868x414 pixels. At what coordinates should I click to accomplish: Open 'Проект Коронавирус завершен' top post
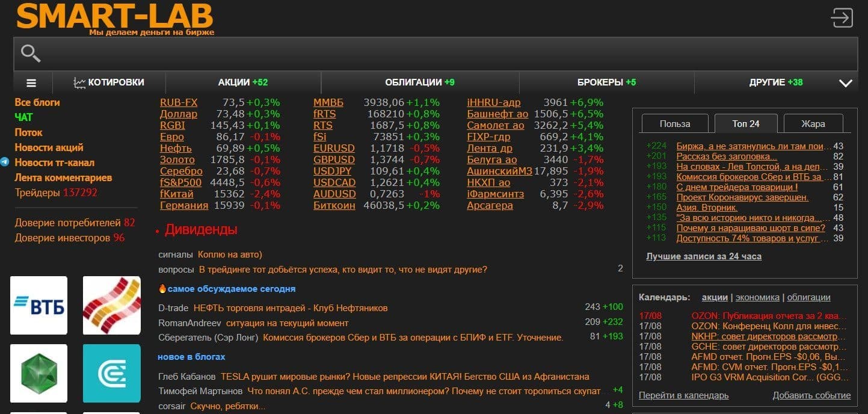point(742,197)
